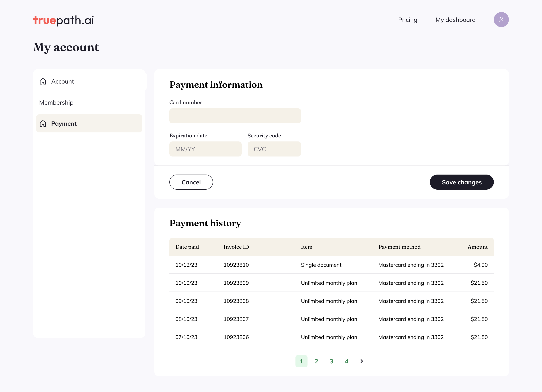Click the page 3 pagination icon

point(331,361)
